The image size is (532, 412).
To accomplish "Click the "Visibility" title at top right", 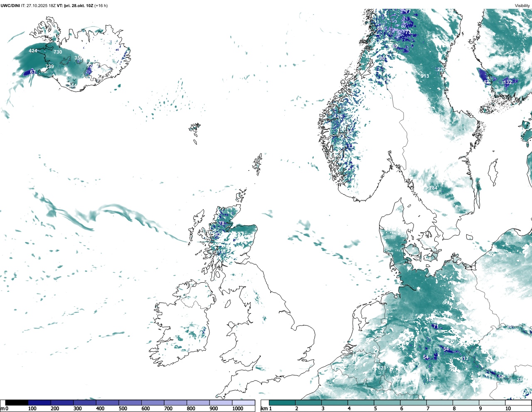I will 522,5.
